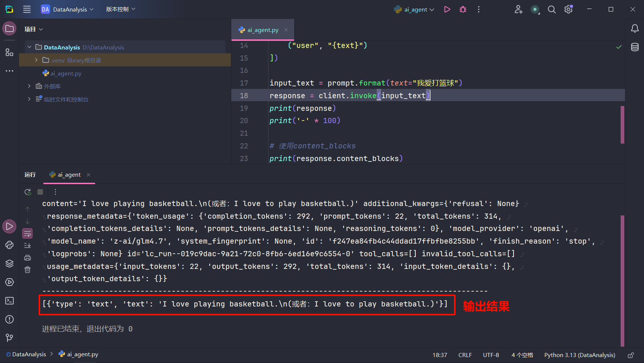Start debugging with the bug icon

point(463,9)
